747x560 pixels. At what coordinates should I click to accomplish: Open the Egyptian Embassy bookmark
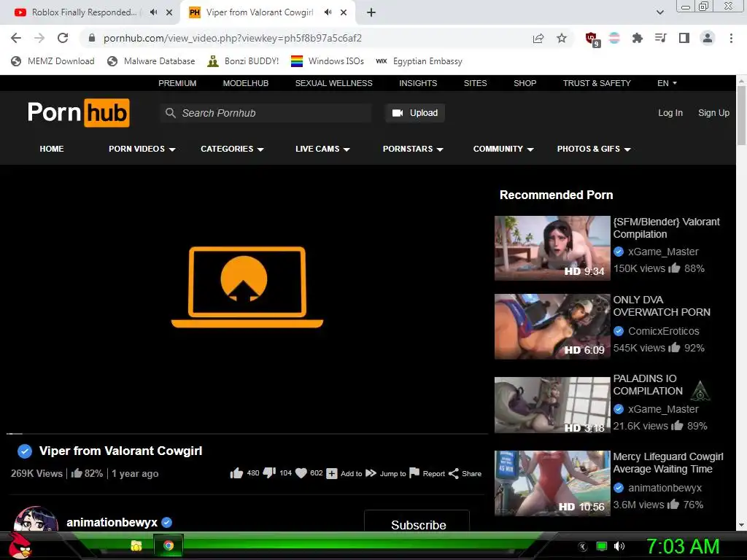tap(419, 61)
